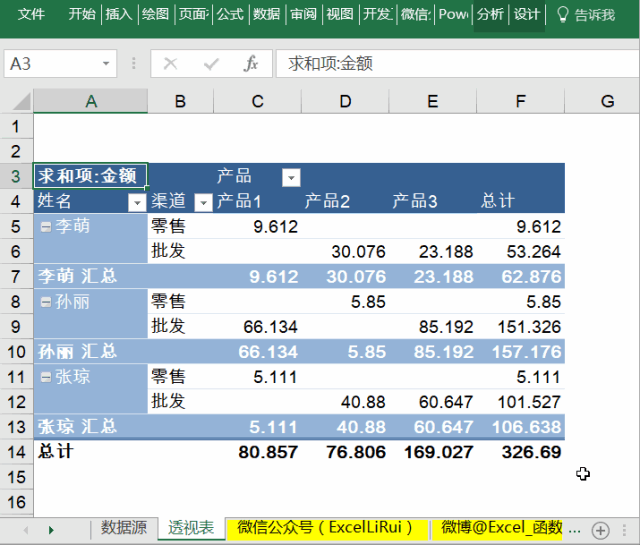This screenshot has width=640, height=545.
Task: Click the add new sheet plus icon
Action: pos(600,529)
